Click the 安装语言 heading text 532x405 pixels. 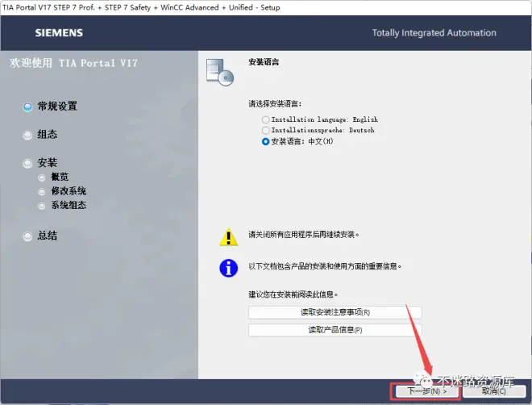[264, 62]
